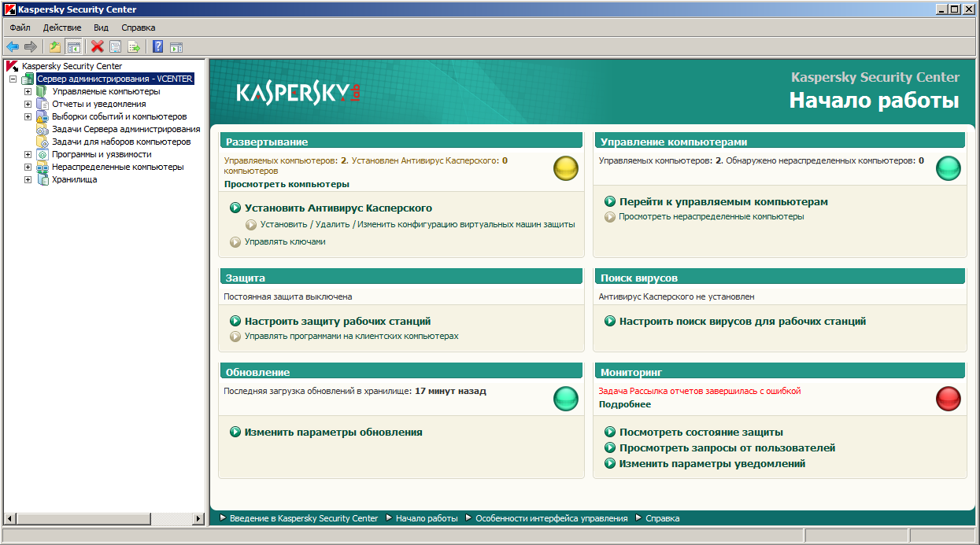Expand the Отчеты и уведомления tree node
This screenshot has height=545, width=980.
28,105
